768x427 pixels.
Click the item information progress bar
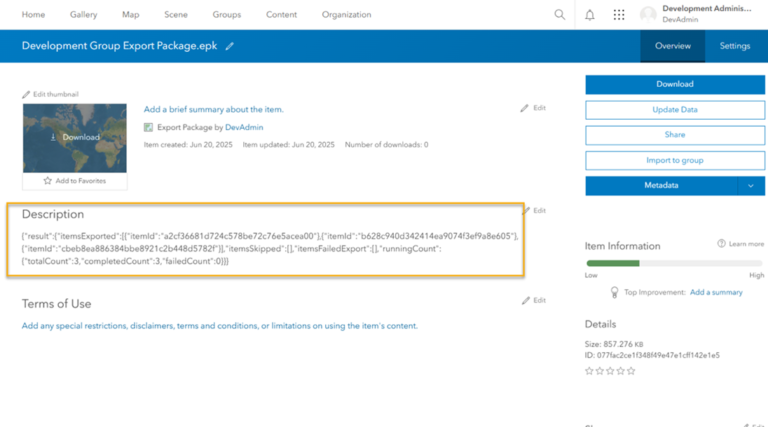pos(675,263)
